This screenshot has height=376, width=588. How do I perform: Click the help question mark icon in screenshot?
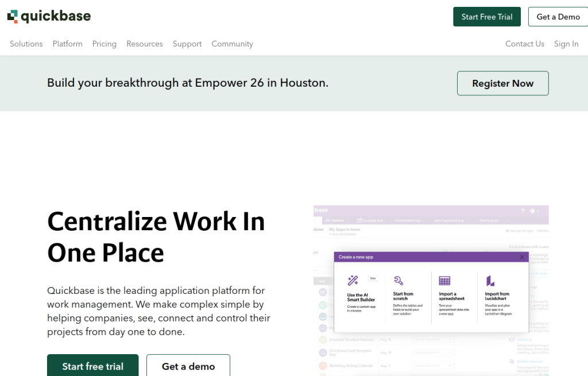click(x=522, y=211)
